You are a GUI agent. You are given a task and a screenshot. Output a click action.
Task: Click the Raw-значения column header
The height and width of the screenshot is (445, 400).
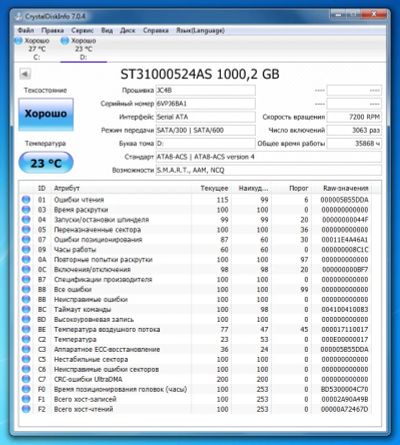point(342,188)
